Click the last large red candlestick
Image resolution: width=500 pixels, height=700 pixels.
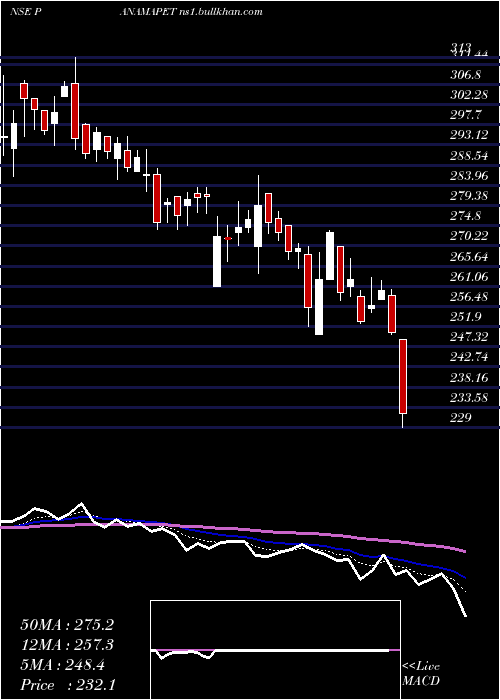pos(403,376)
